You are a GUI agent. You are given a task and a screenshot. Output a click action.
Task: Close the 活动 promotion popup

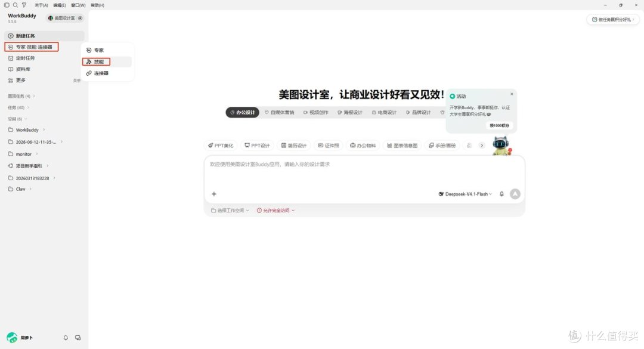coord(512,94)
